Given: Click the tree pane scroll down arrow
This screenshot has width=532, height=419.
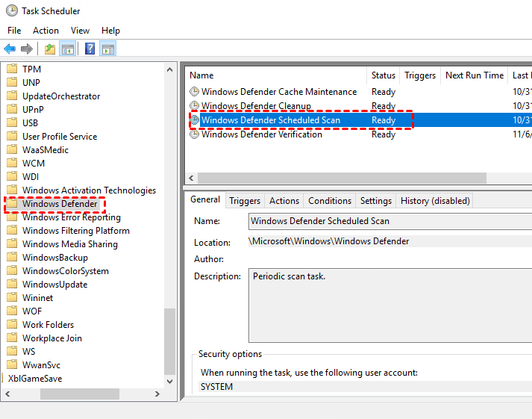Looking at the screenshot, I should [169, 382].
